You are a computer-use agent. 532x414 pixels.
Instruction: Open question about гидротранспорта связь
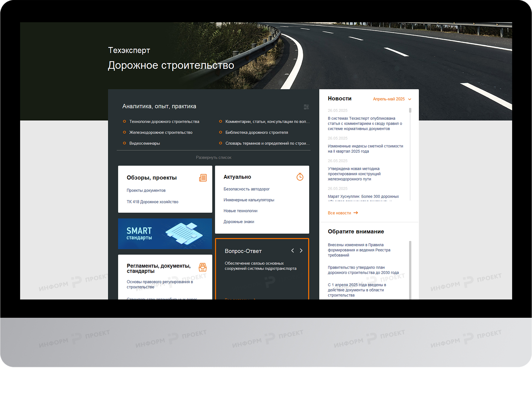click(x=260, y=266)
